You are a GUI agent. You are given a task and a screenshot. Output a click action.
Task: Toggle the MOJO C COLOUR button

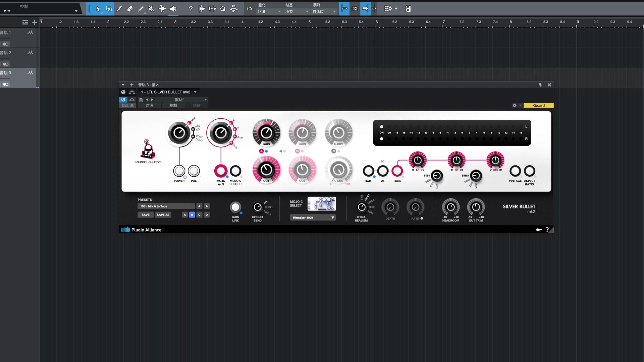point(235,171)
